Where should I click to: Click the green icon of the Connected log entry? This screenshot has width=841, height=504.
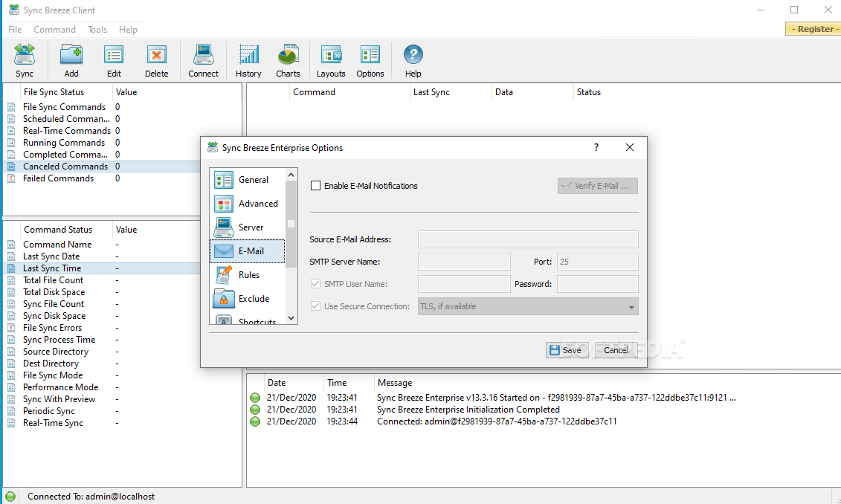tap(255, 421)
